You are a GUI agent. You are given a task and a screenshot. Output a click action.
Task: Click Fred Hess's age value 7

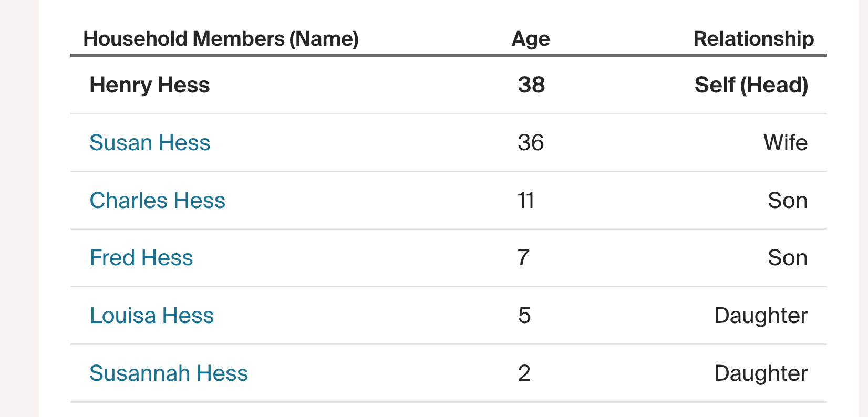523,258
